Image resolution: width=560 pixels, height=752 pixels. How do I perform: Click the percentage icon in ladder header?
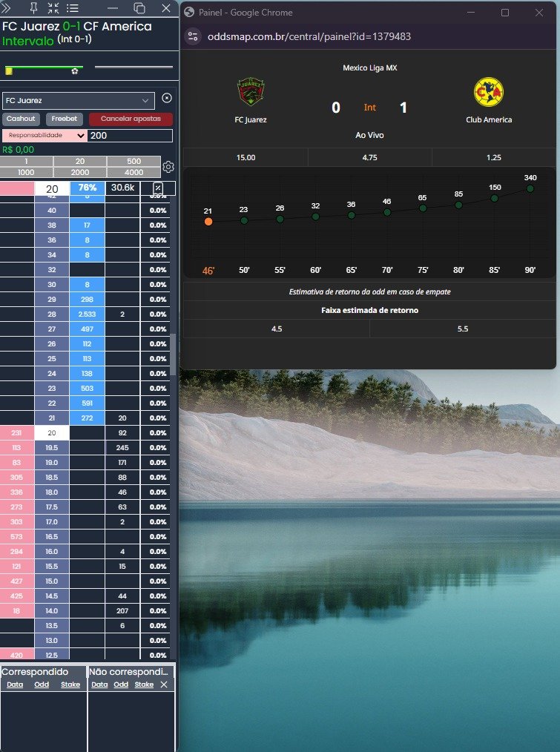point(157,188)
